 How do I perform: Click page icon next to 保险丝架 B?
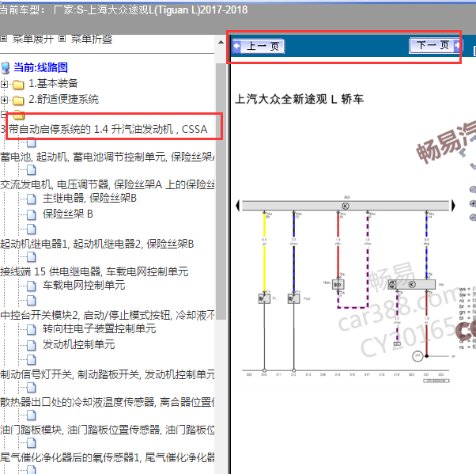click(x=32, y=214)
